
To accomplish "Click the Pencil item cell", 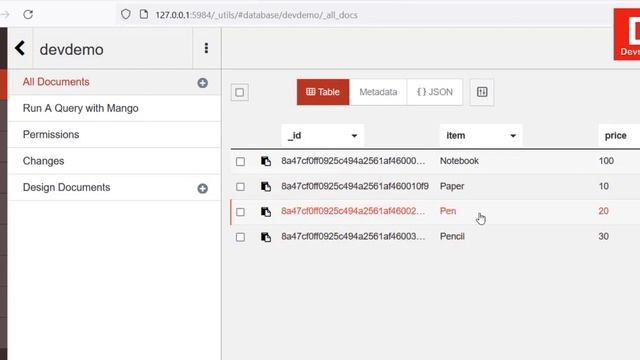I will (x=452, y=236).
